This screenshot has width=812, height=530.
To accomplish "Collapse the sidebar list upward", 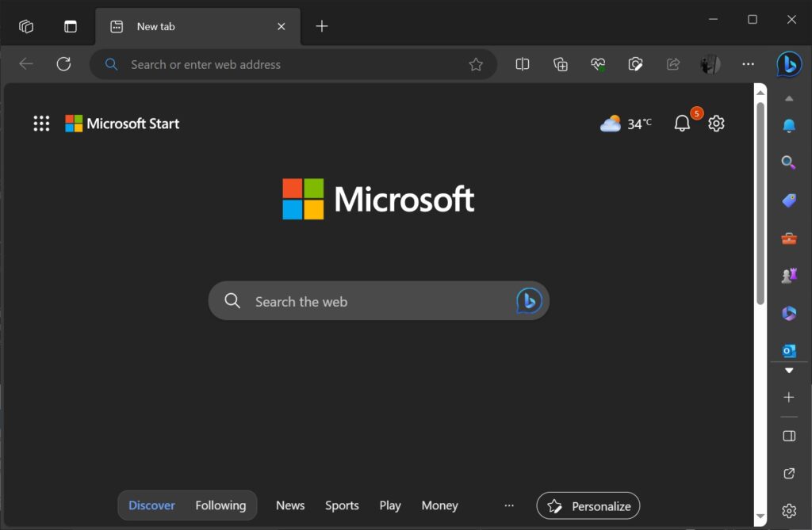I will (x=788, y=98).
